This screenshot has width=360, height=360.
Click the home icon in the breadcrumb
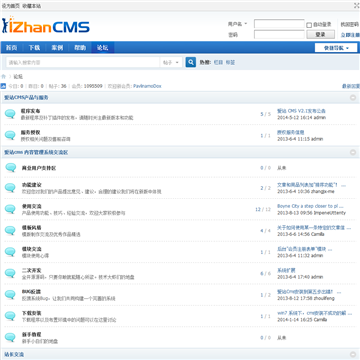pos(4,76)
